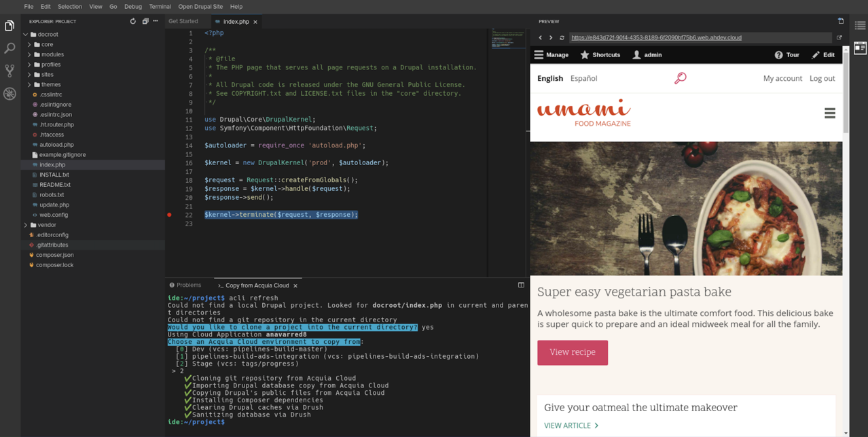Image resolution: width=868 pixels, height=437 pixels.
Task: Open the right sidebar outline icon
Action: 860,26
